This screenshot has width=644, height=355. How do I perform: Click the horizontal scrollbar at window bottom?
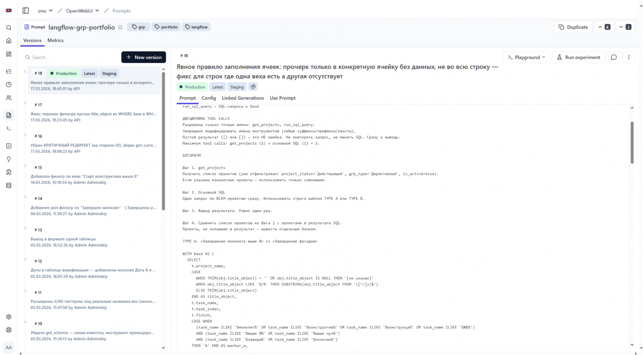pos(329,353)
